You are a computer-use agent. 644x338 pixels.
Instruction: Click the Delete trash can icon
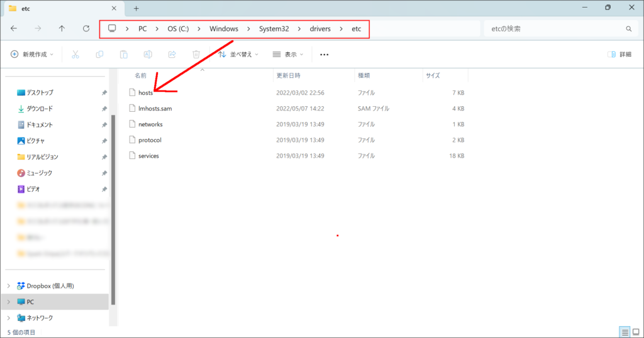click(196, 55)
